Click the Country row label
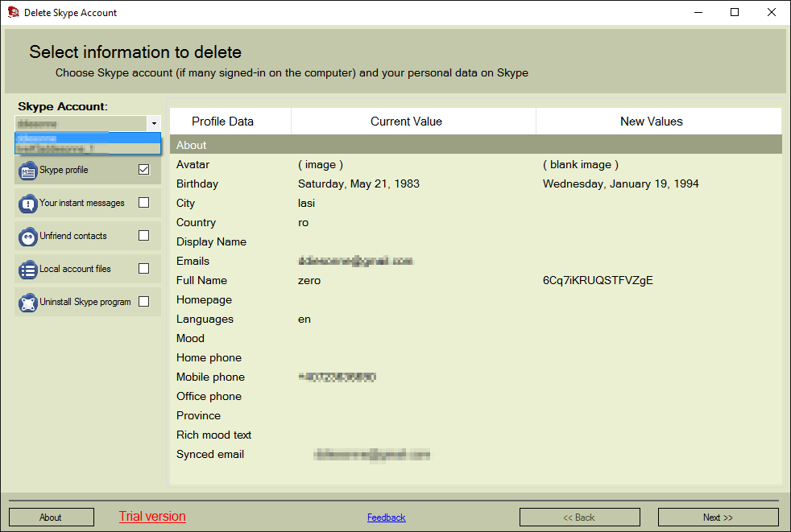This screenshot has width=791, height=532. (197, 222)
